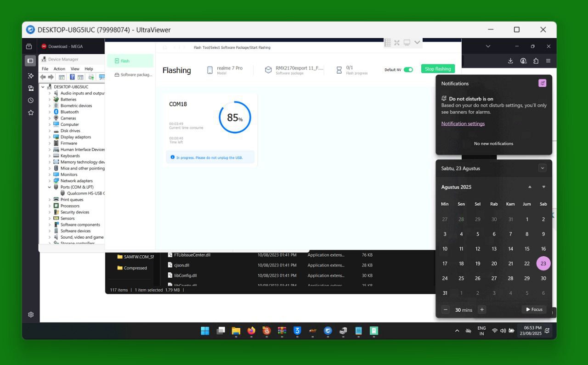Viewport: 588px width, 365px height.
Task: Click Device Manager forward arrow icon
Action: click(x=51, y=77)
